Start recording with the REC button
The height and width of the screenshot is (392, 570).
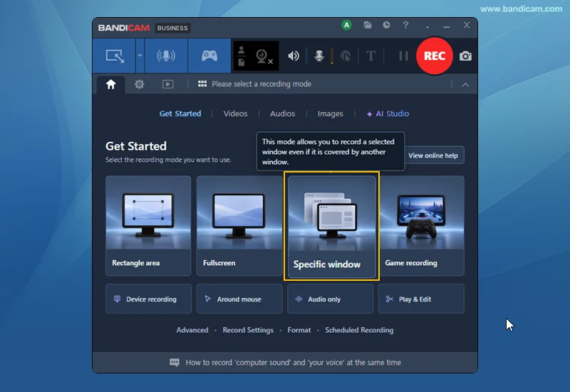pyautogui.click(x=435, y=56)
